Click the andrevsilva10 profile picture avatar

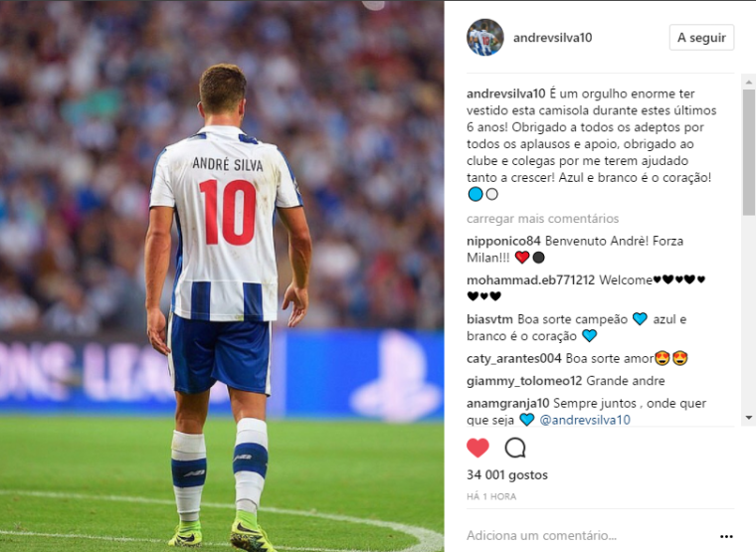point(485,38)
